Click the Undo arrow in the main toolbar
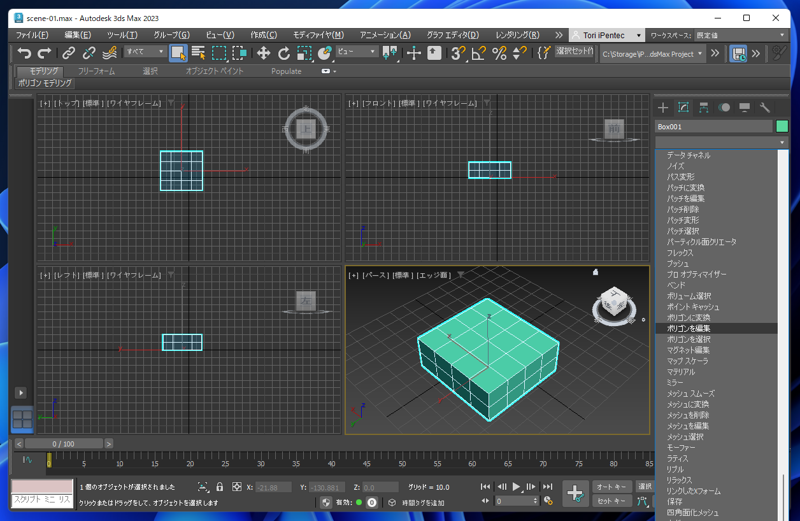800x521 pixels. pyautogui.click(x=24, y=53)
